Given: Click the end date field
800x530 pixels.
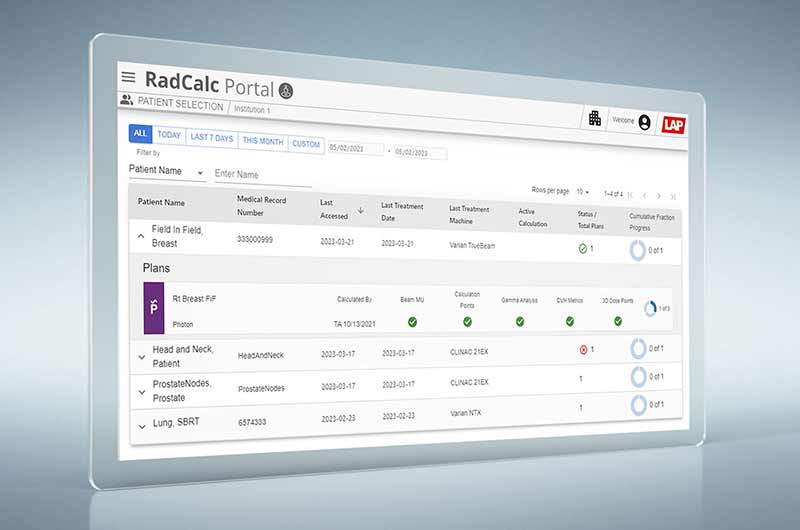Looking at the screenshot, I should [x=420, y=153].
